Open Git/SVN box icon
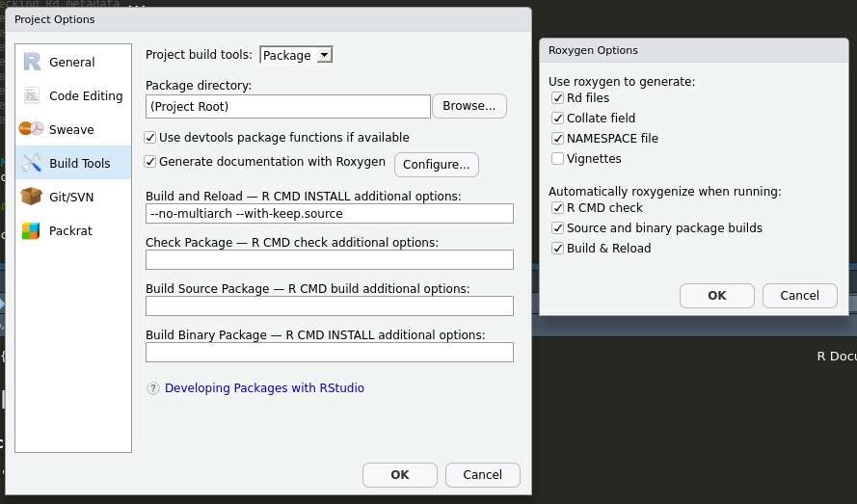The height and width of the screenshot is (504, 857). coord(32,197)
